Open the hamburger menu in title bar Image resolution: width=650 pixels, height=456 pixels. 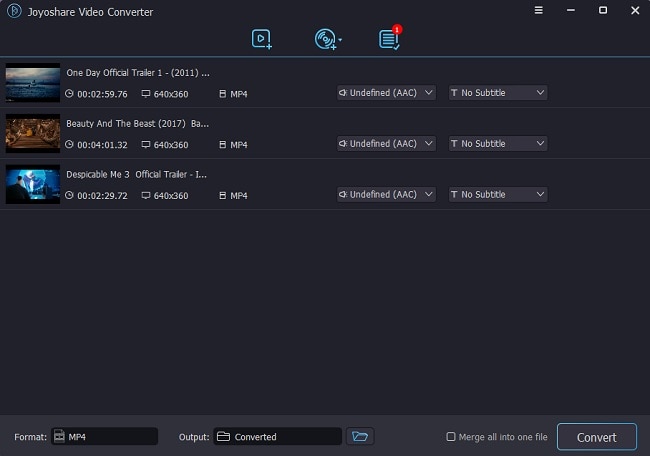point(538,10)
